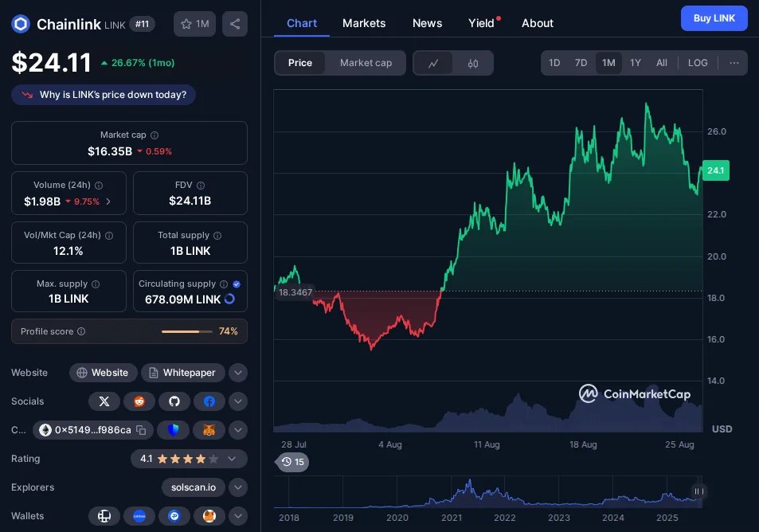The image size is (759, 532).
Task: Show the Market cap info tooltip icon
Action: point(155,135)
